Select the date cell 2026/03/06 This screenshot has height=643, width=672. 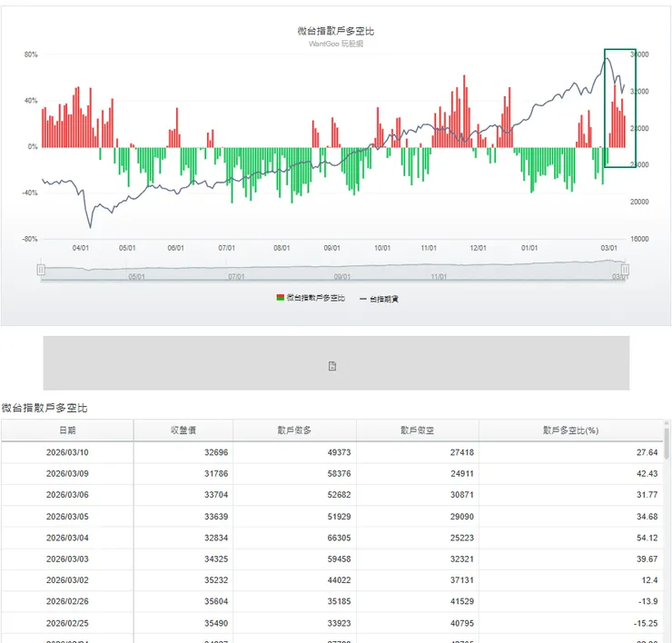pyautogui.click(x=67, y=495)
